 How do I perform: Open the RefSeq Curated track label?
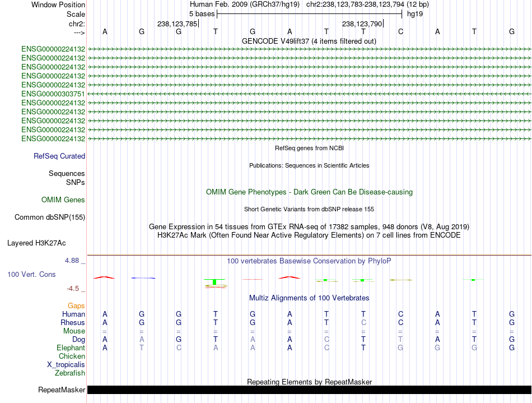click(x=59, y=156)
